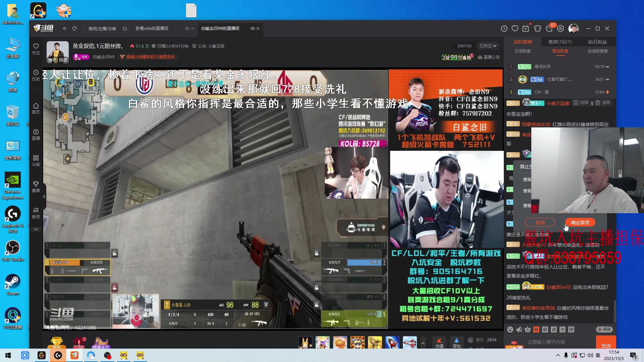This screenshot has height=362, width=644.
Task: Toggle the 粉 fan badge chat filter
Action: pyautogui.click(x=536, y=329)
